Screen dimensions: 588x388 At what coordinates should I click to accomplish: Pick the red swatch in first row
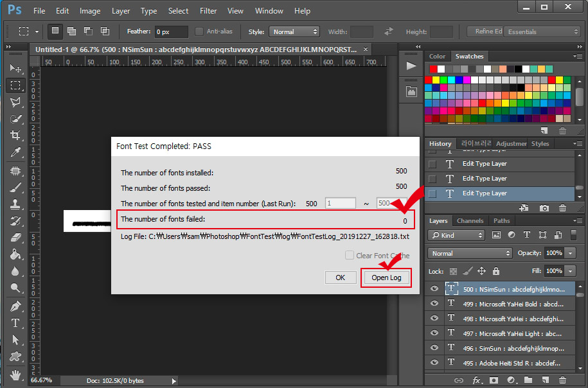(433, 69)
